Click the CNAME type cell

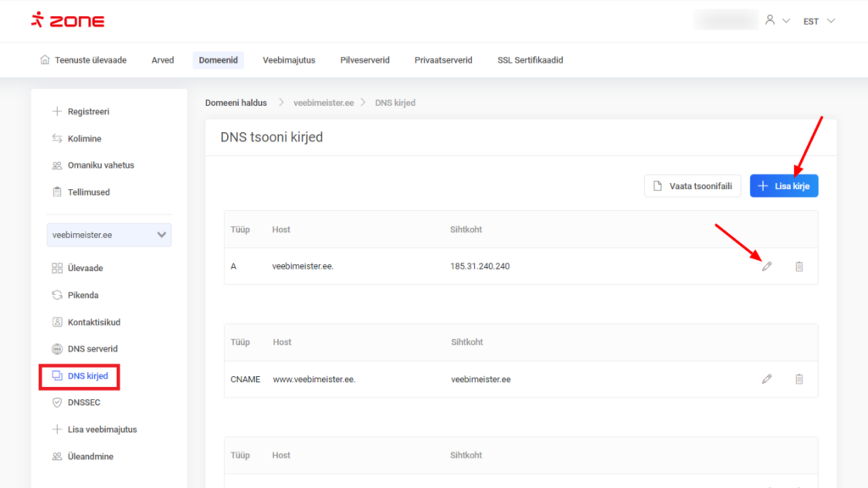[245, 380]
